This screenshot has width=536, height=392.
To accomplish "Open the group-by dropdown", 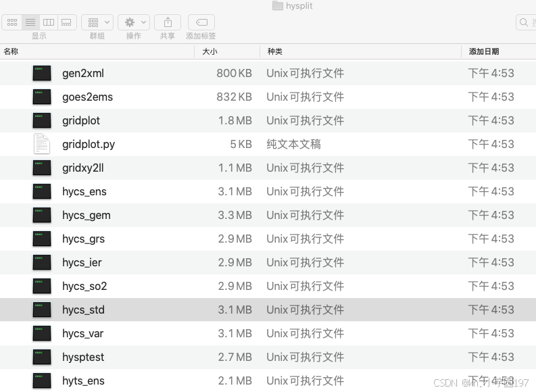I will point(97,22).
